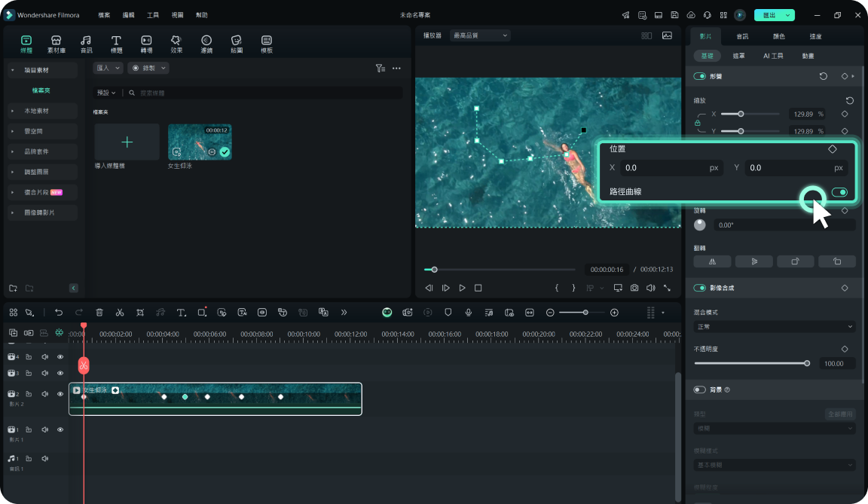Open the 預設 sort dropdown
The height and width of the screenshot is (504, 868).
click(106, 93)
